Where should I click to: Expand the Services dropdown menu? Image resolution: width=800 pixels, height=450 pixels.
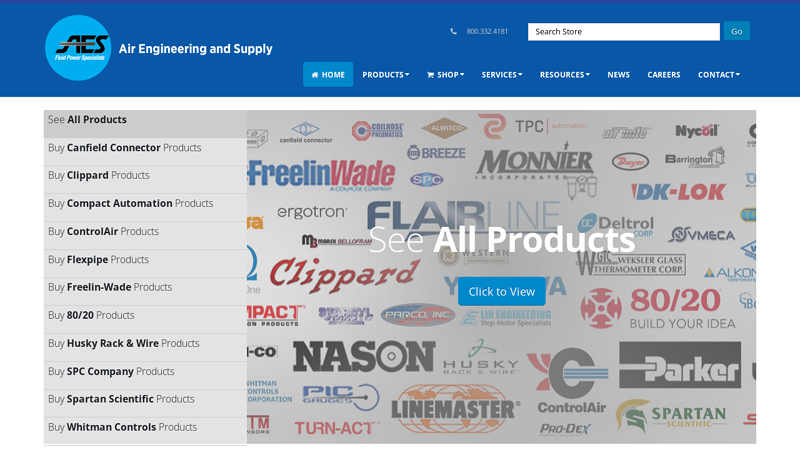tap(502, 74)
